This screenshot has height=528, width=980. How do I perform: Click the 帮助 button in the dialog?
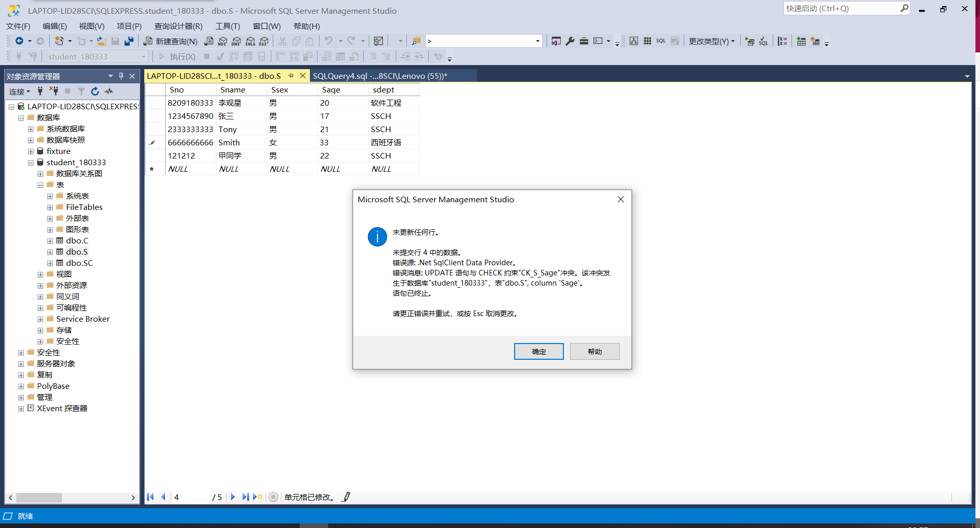[594, 352]
